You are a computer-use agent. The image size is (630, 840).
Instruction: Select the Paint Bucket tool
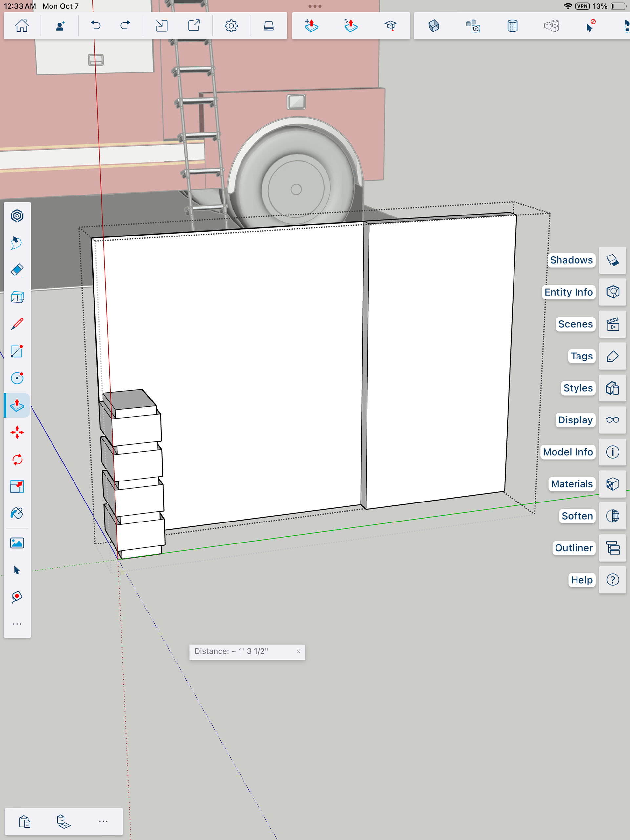17,513
